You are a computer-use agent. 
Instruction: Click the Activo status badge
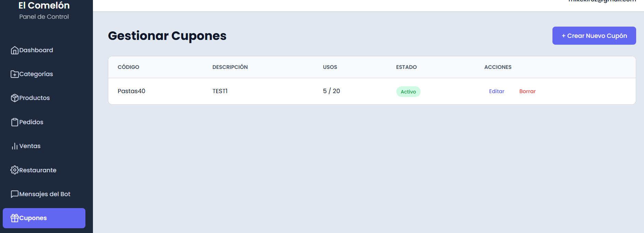point(408,92)
